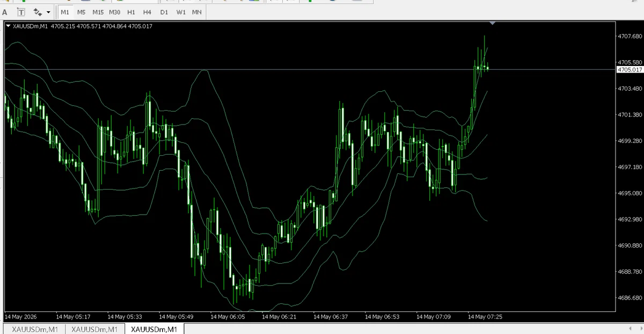Click the 14 May 06:21 time label
Viewport: 644px width, 334px height.
pos(279,317)
